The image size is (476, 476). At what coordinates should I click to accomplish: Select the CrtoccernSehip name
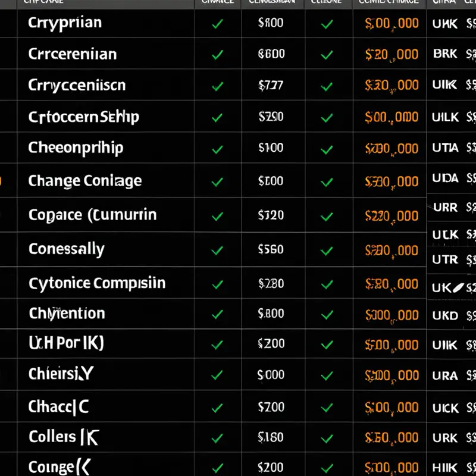tap(84, 117)
